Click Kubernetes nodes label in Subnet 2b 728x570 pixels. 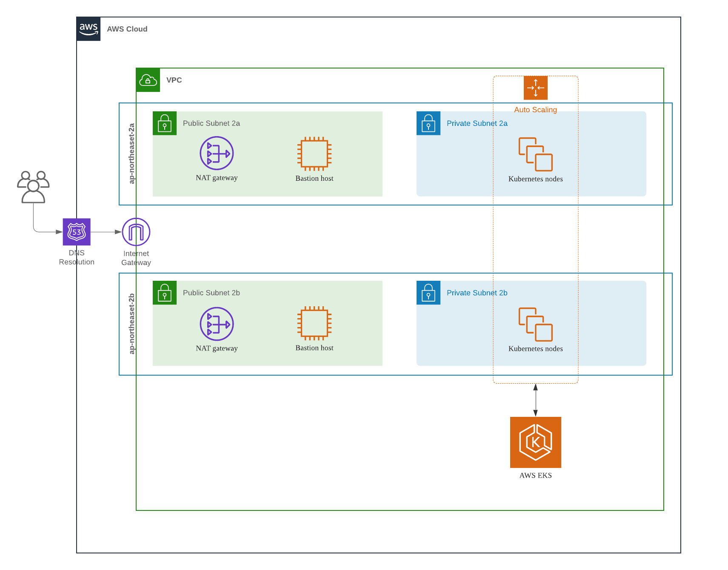(x=536, y=349)
